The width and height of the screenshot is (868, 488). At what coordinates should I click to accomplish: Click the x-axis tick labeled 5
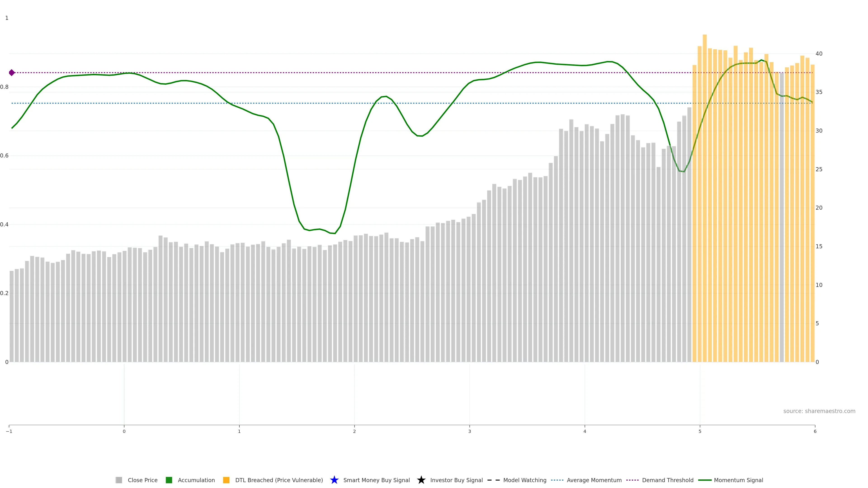tap(700, 431)
